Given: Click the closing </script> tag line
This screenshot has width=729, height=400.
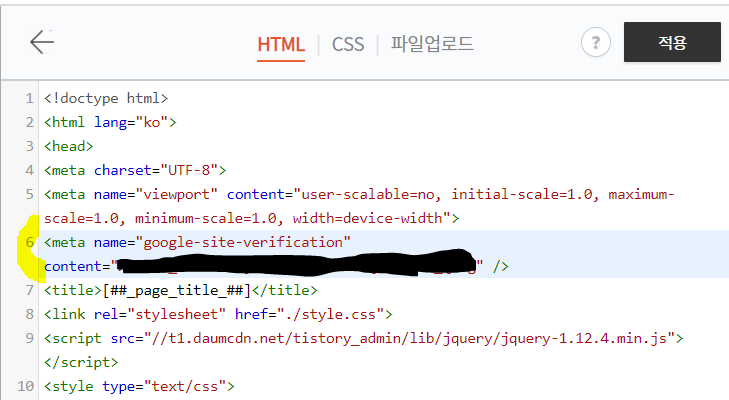Looking at the screenshot, I should pos(81,362).
